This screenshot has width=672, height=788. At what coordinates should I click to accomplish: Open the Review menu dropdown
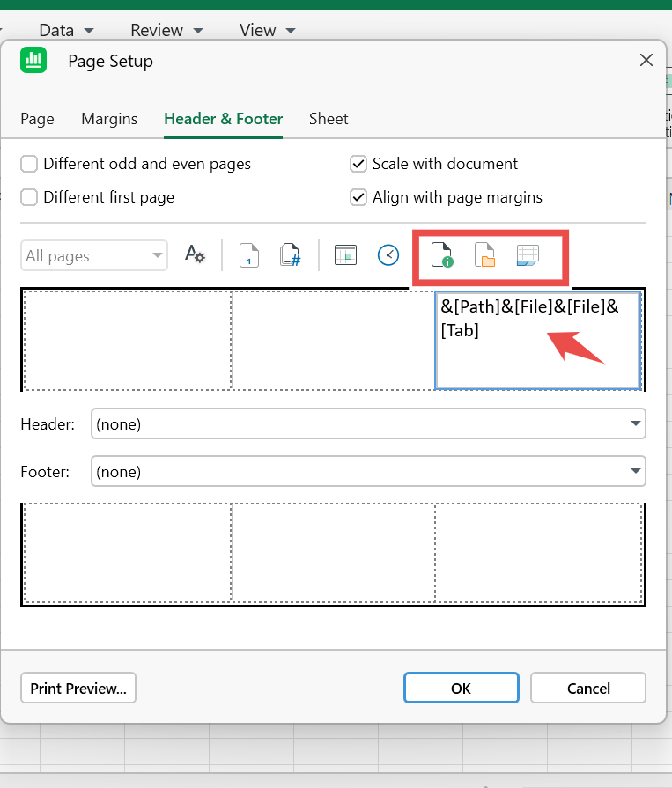click(x=166, y=30)
